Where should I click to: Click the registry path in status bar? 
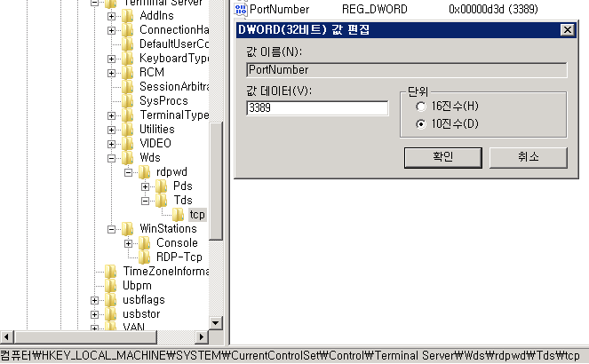coord(290,356)
